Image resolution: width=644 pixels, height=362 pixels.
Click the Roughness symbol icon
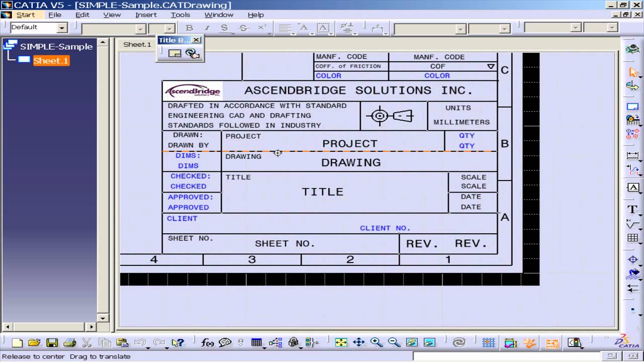632,224
